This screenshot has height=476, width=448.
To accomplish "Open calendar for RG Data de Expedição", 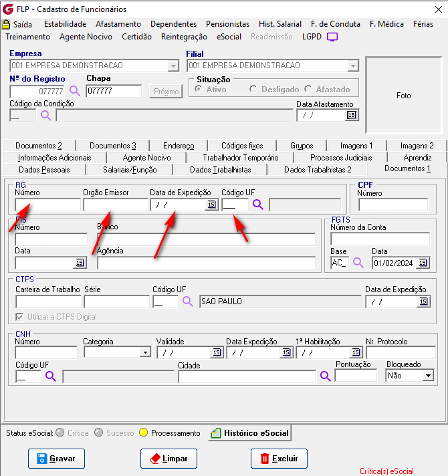I will click(211, 205).
